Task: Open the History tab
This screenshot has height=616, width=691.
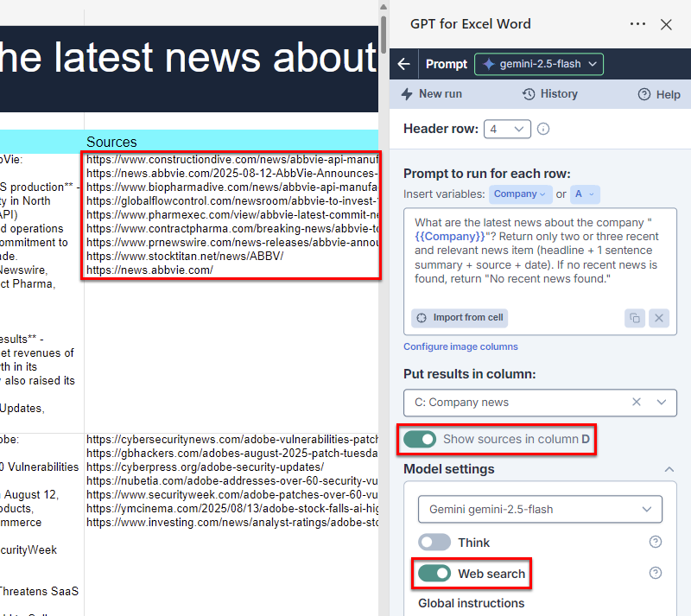Action: coord(549,94)
